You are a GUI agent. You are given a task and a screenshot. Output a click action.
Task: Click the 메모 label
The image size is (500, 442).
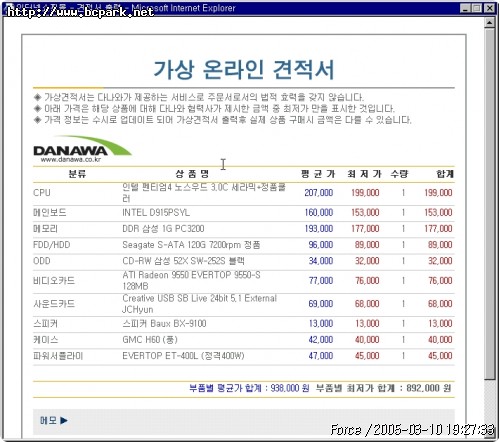(48, 421)
